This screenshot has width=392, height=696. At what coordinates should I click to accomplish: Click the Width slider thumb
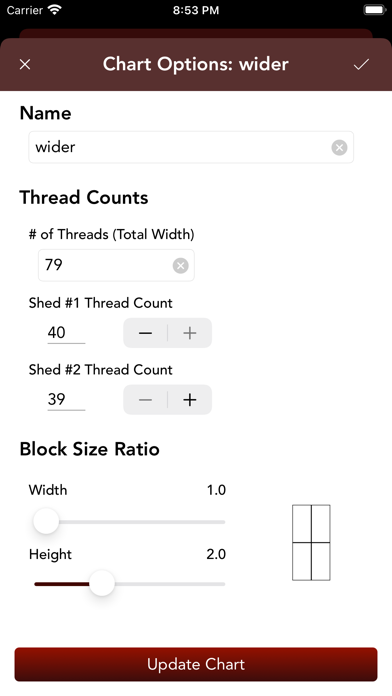[46, 522]
